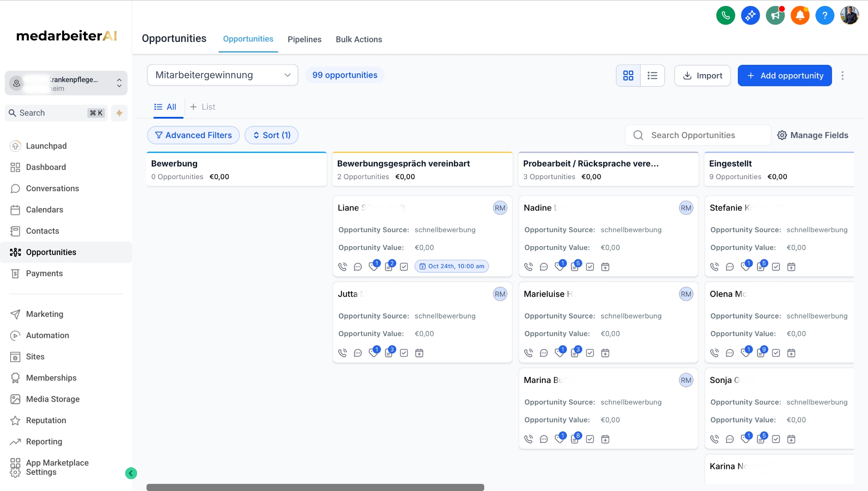This screenshot has height=491, width=868.
Task: Switch to the Pipelines tab
Action: pyautogui.click(x=304, y=39)
